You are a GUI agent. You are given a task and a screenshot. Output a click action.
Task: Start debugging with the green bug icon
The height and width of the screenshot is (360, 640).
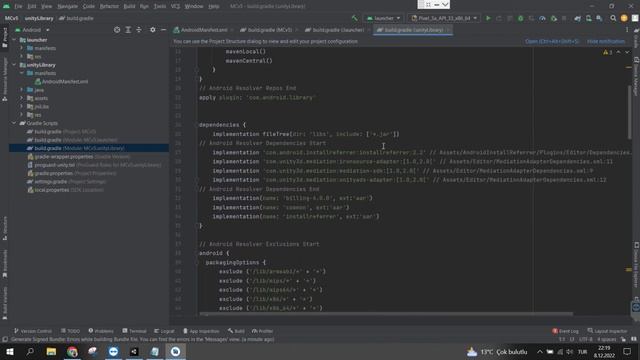(x=520, y=18)
